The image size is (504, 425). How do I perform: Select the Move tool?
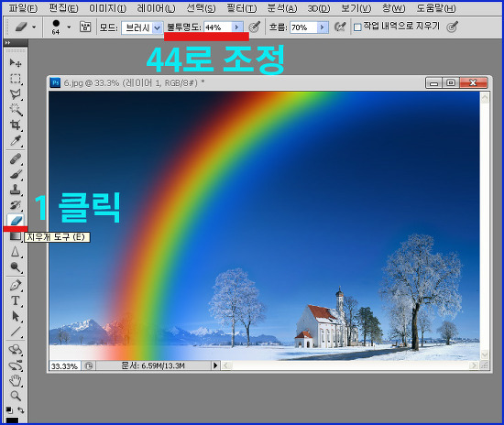15,62
